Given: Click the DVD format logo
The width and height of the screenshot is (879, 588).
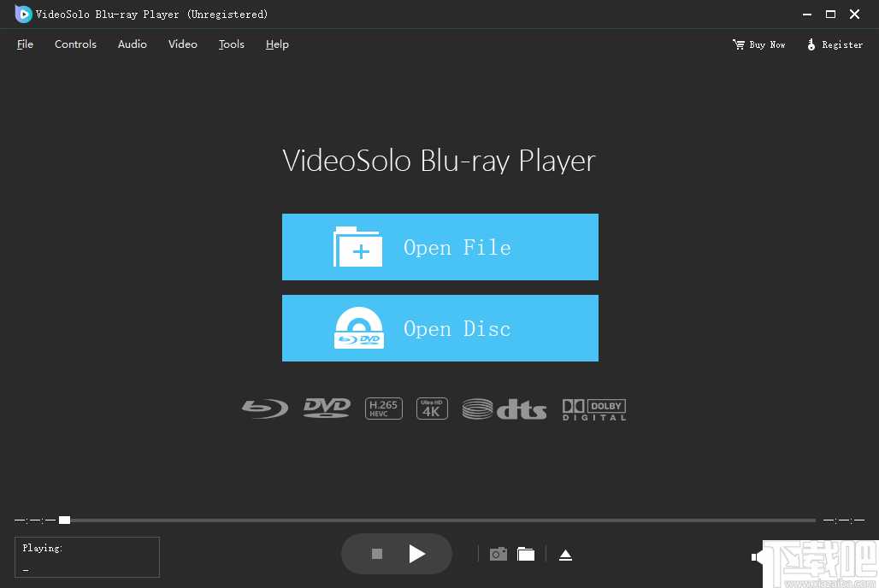Looking at the screenshot, I should pyautogui.click(x=326, y=408).
